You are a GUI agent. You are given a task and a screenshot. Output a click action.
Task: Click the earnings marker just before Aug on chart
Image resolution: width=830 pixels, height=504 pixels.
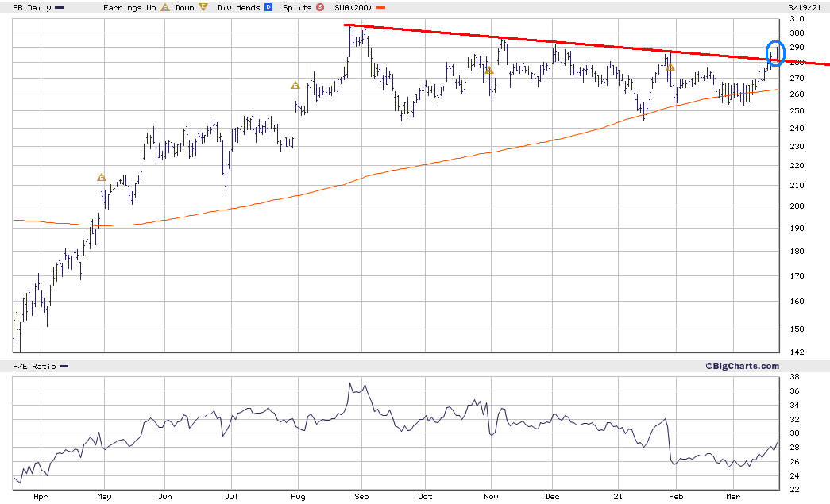[x=295, y=85]
